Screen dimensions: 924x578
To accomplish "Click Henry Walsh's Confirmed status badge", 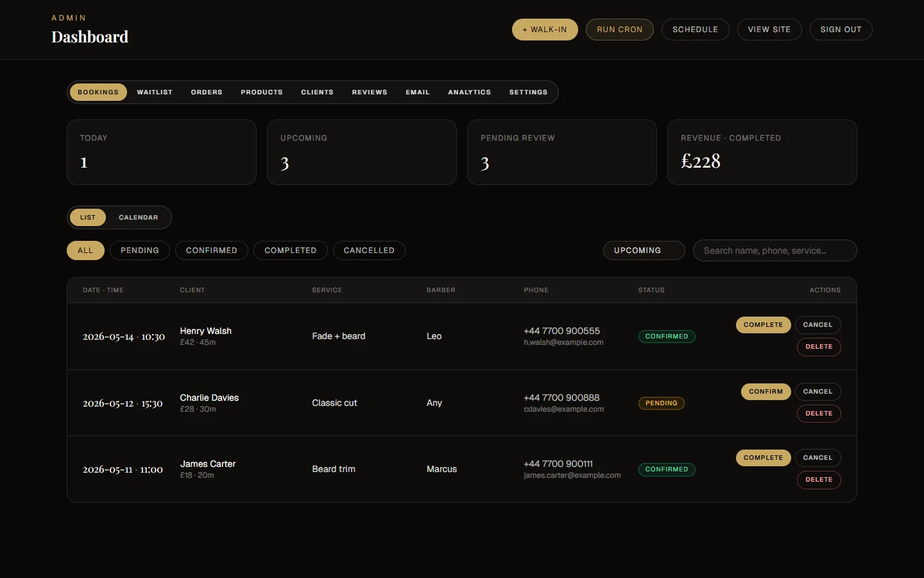I will pyautogui.click(x=667, y=337).
